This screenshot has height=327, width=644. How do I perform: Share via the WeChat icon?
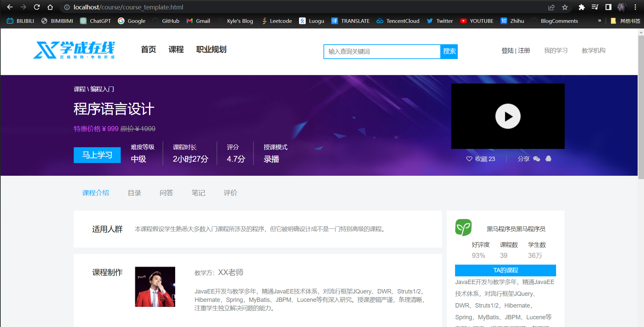click(x=536, y=159)
